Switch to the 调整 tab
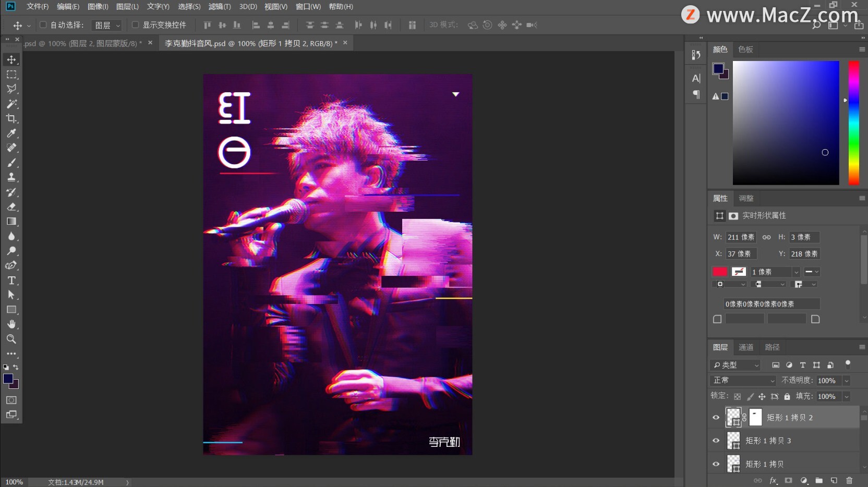This screenshot has width=868, height=487. (x=746, y=198)
